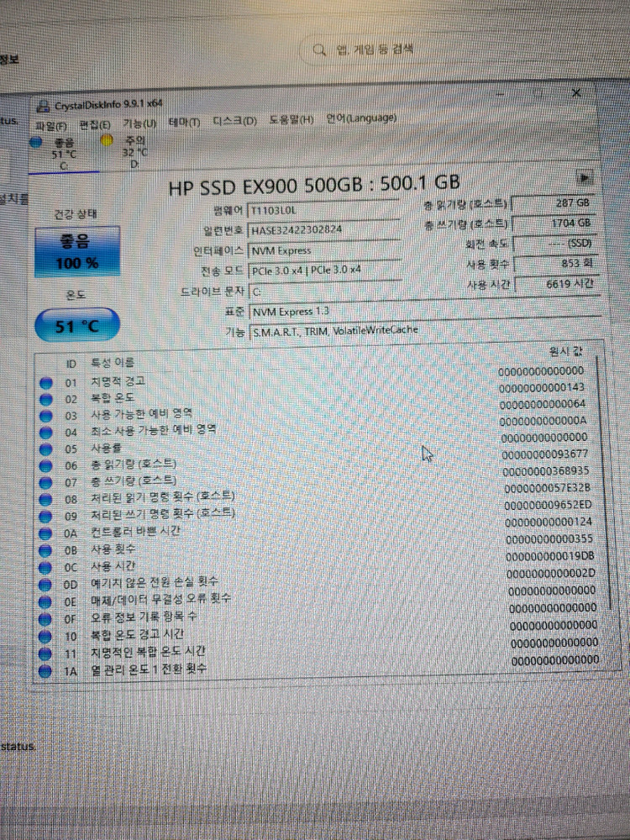Screen dimensions: 630x840
Task: Click status dot for 04 최소 사용 가능한 예비 영역
Action: tap(46, 433)
